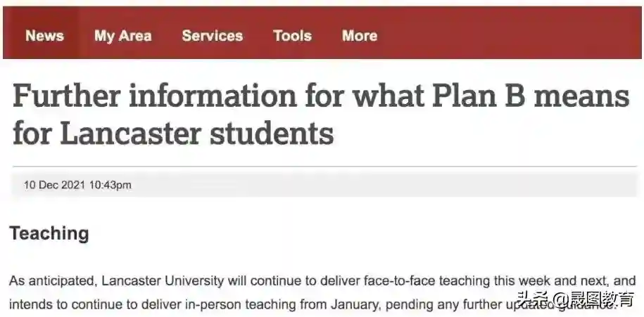
Task: Open the News navigation item
Action: point(44,36)
